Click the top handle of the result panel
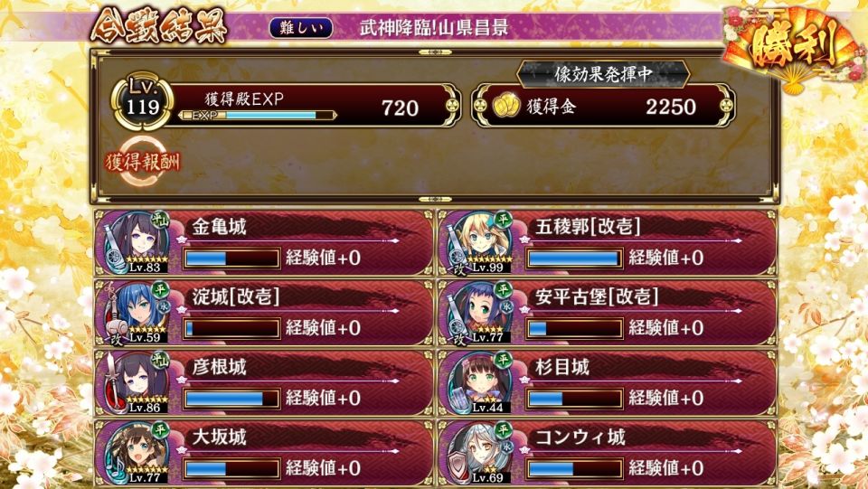The height and width of the screenshot is (489, 868). [435, 52]
